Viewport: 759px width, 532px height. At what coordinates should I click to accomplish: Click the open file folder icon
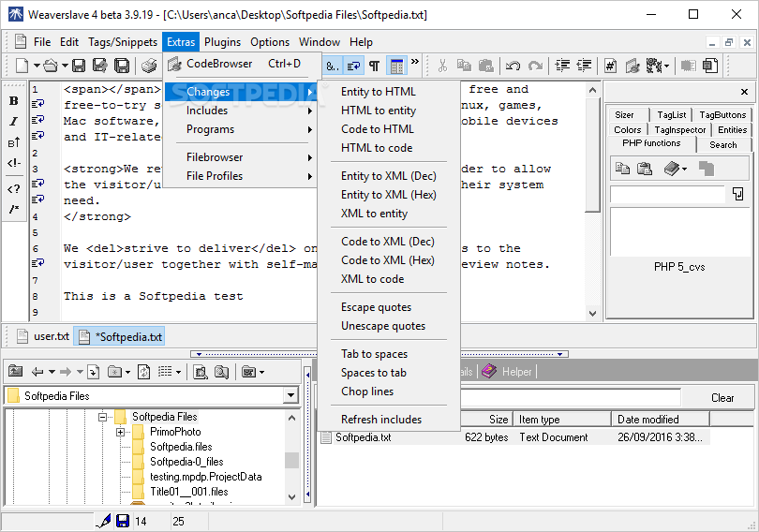pyautogui.click(x=51, y=66)
